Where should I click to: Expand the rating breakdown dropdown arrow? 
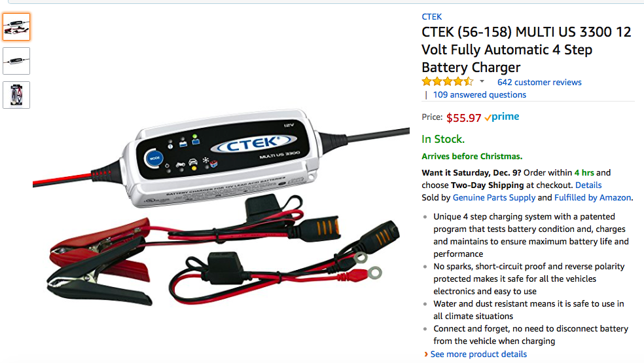click(482, 81)
